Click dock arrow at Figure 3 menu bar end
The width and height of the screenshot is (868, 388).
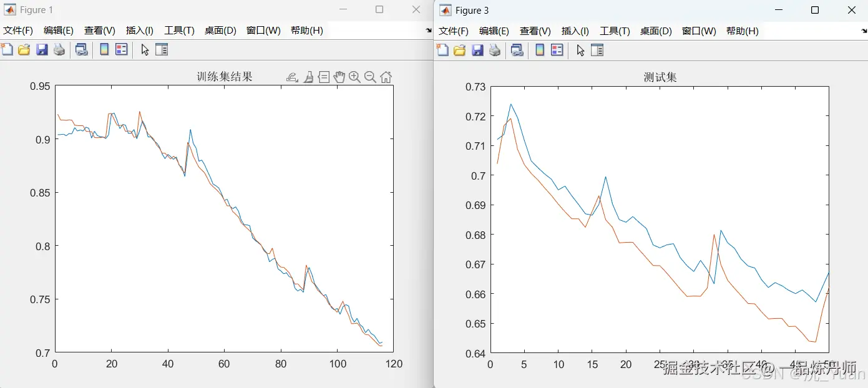coord(864,30)
